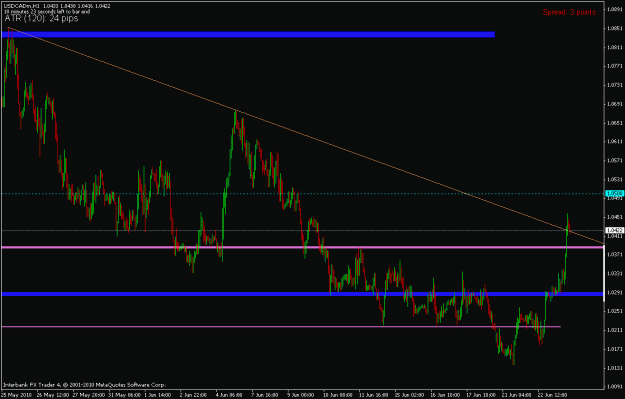Click the '16 Jun 10:00' time axis label
Image resolution: width=625 pixels, height=399 pixels.
(x=445, y=395)
